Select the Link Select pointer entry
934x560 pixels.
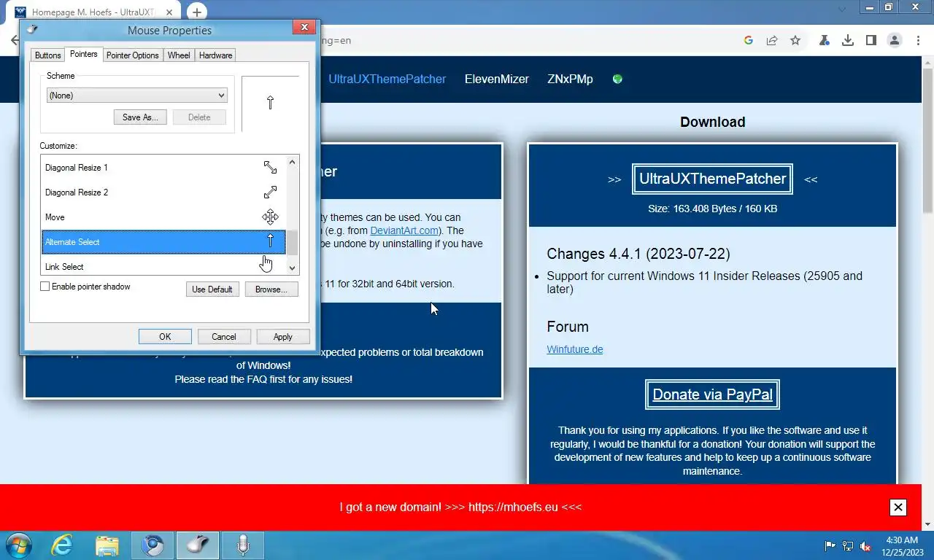[x=163, y=266]
